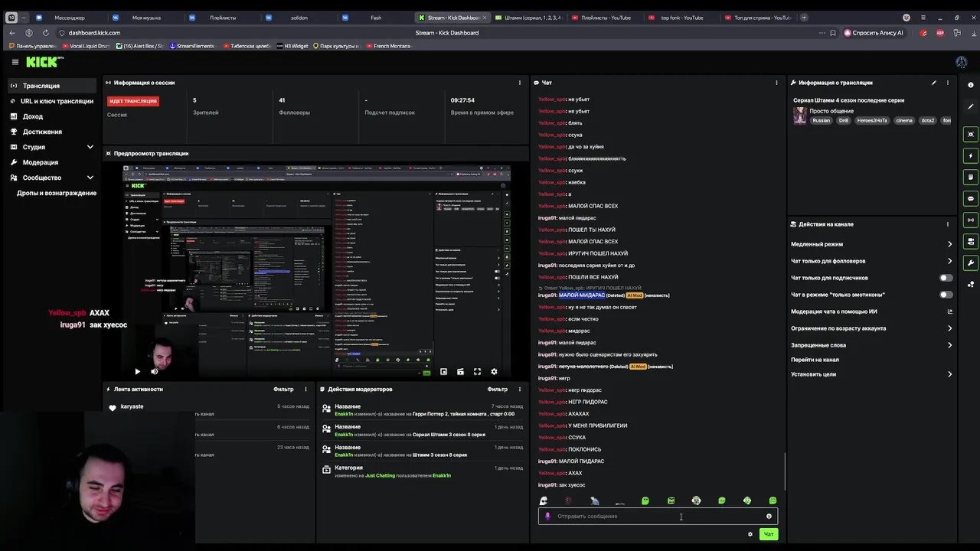Toggle the broadcast signal widget in right sidebar
The image size is (980, 551).
point(971,220)
